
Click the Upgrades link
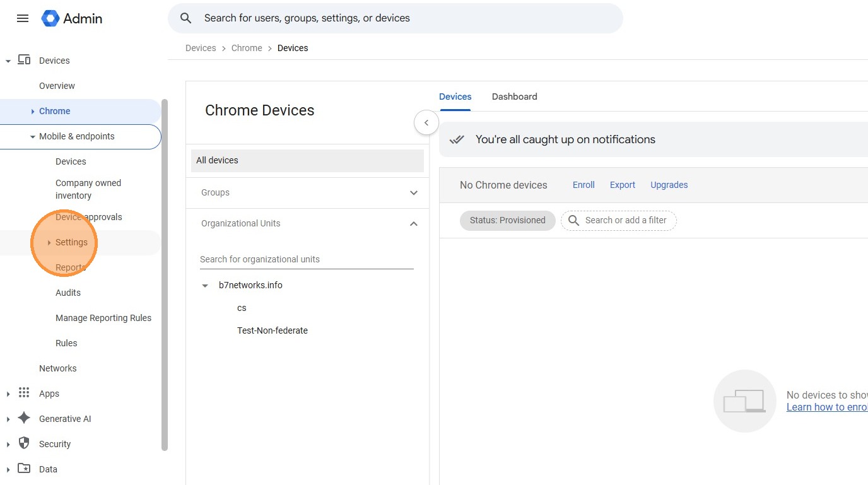click(669, 185)
